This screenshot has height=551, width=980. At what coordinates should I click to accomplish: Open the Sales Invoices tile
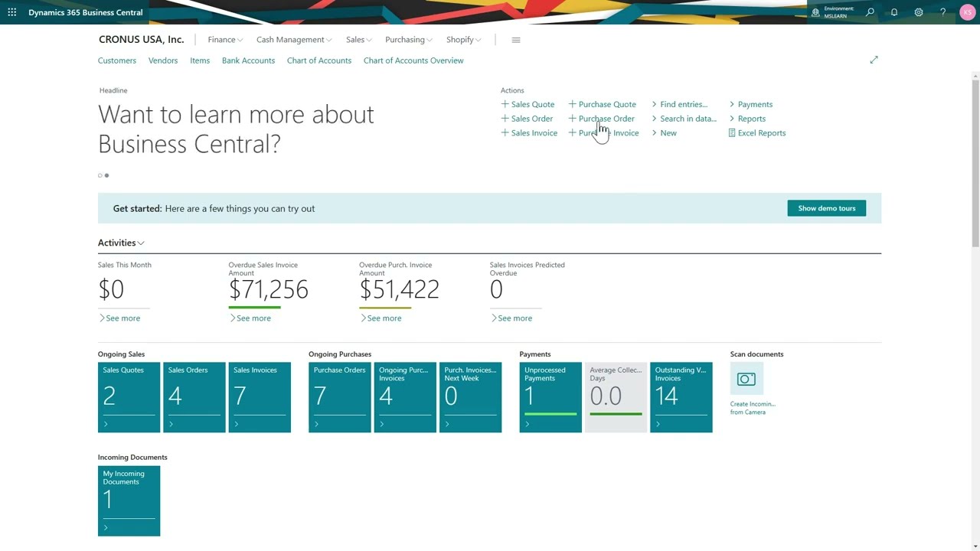pos(260,397)
